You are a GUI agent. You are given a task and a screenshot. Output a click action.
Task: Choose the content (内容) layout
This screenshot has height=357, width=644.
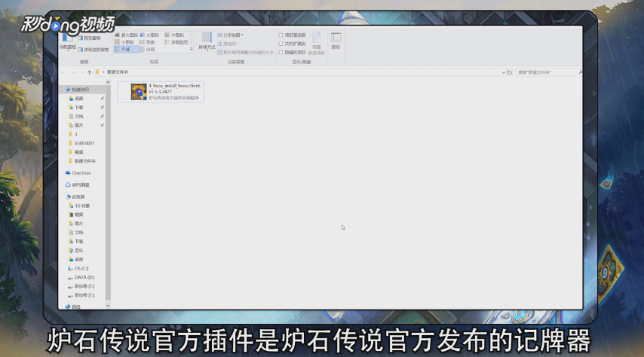(x=148, y=49)
